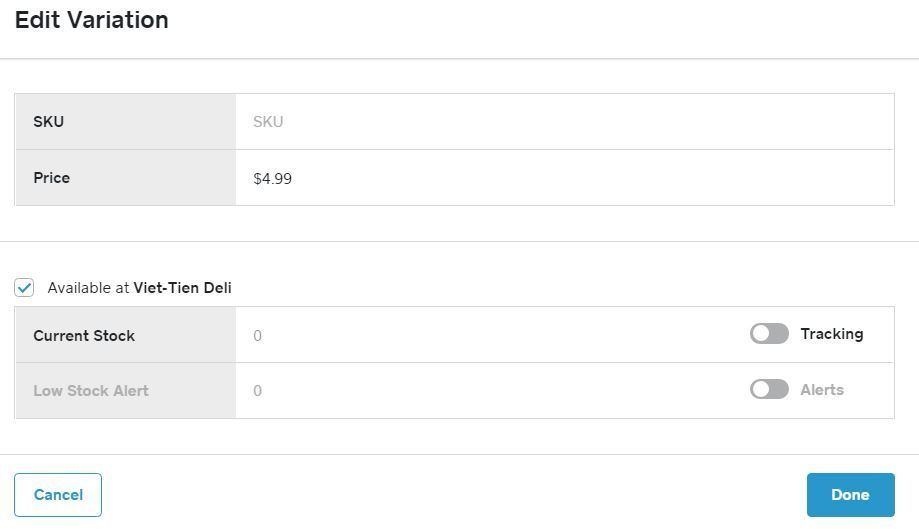919x529 pixels.
Task: Click the bold Viet-Tien Deli location name
Action: point(182,288)
